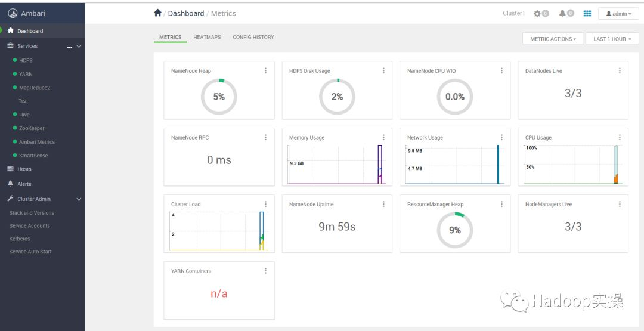Click the YARN Containers n/a value
Screen dimensions: 644x331
click(x=219, y=293)
